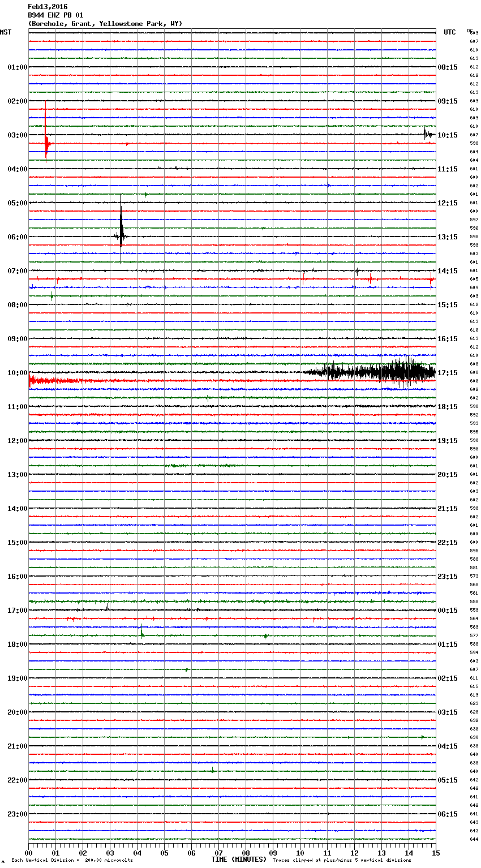This screenshot has height=868, width=481.
Task: Click the Borehole, Grant, Yellowstone Park location line
Action: click(105, 24)
